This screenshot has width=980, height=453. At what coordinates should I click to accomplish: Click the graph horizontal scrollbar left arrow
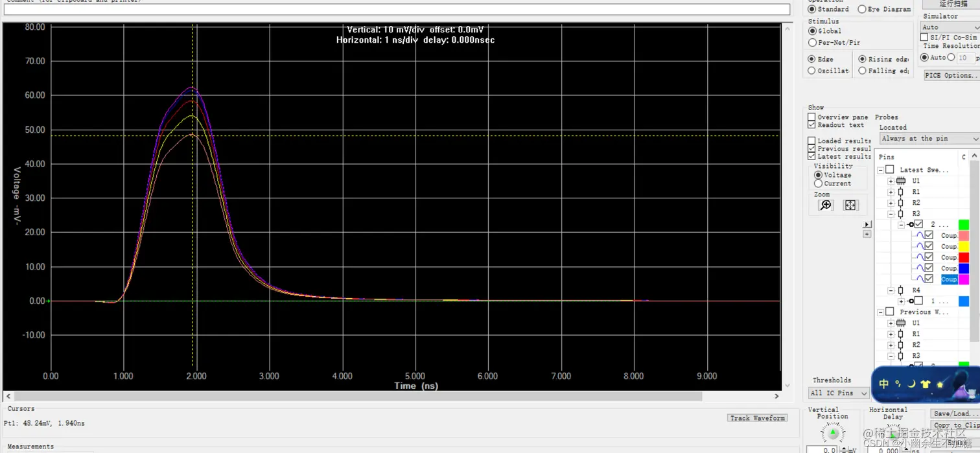8,396
